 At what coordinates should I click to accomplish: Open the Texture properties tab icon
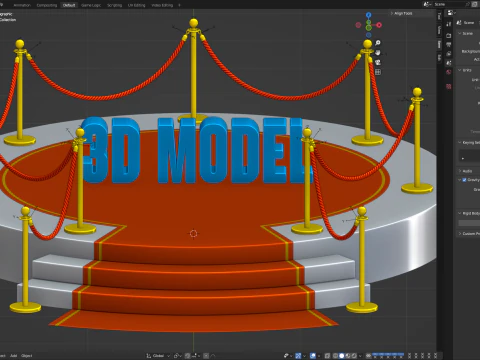pyautogui.click(x=449, y=87)
